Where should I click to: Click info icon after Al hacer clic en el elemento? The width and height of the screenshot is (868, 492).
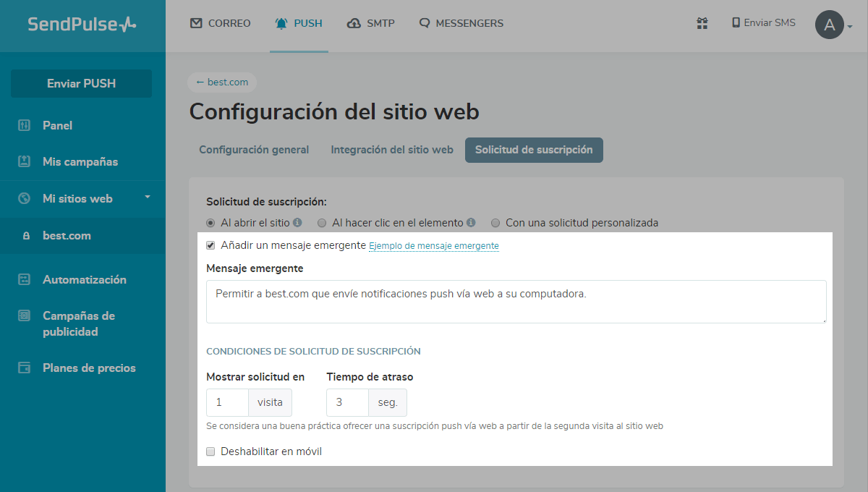tap(471, 223)
